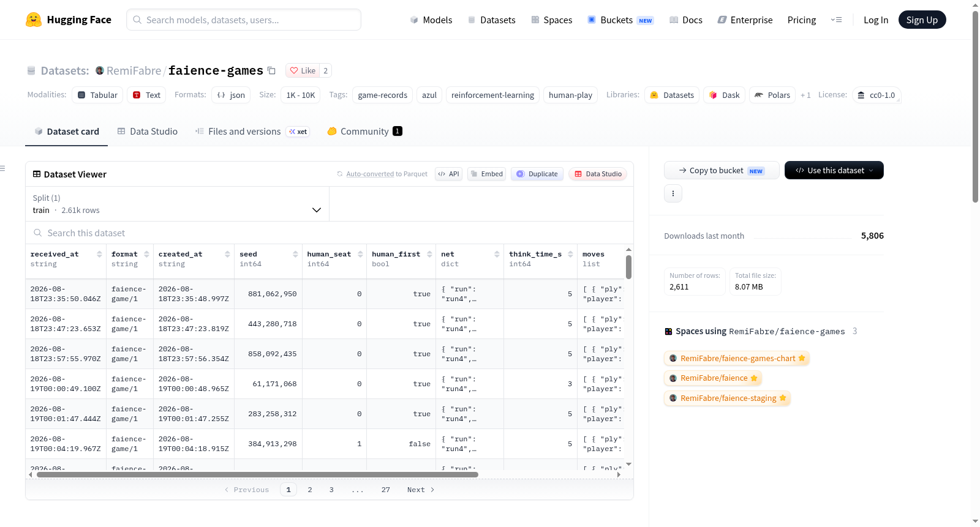The image size is (980, 527).
Task: Expand the Use this dataset dropdown
Action: [x=834, y=170]
